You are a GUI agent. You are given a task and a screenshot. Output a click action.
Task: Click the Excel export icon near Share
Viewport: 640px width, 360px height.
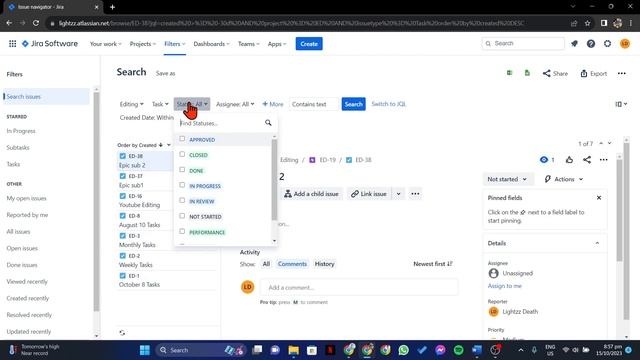(509, 73)
